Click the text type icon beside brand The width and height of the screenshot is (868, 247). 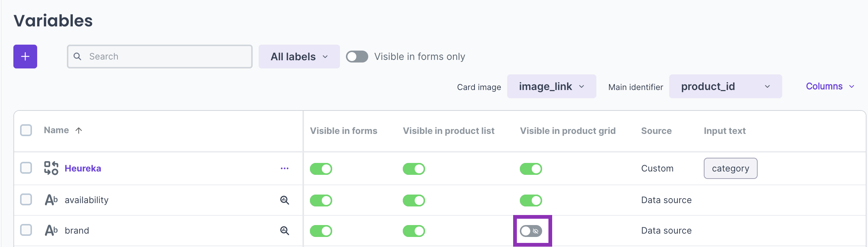point(51,231)
